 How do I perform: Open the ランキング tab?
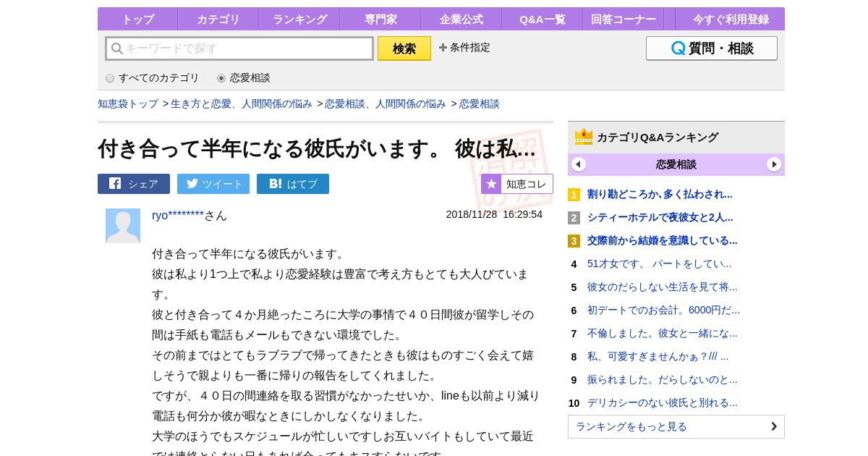tap(299, 19)
